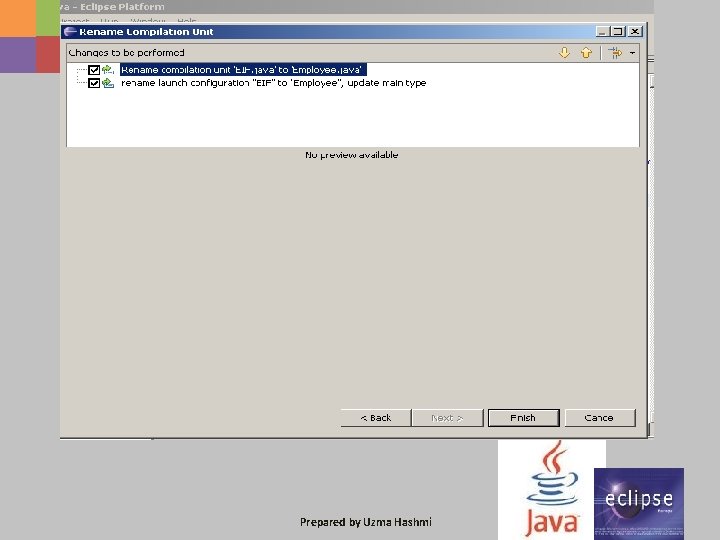Click the compilation unit change icon

tap(108, 70)
